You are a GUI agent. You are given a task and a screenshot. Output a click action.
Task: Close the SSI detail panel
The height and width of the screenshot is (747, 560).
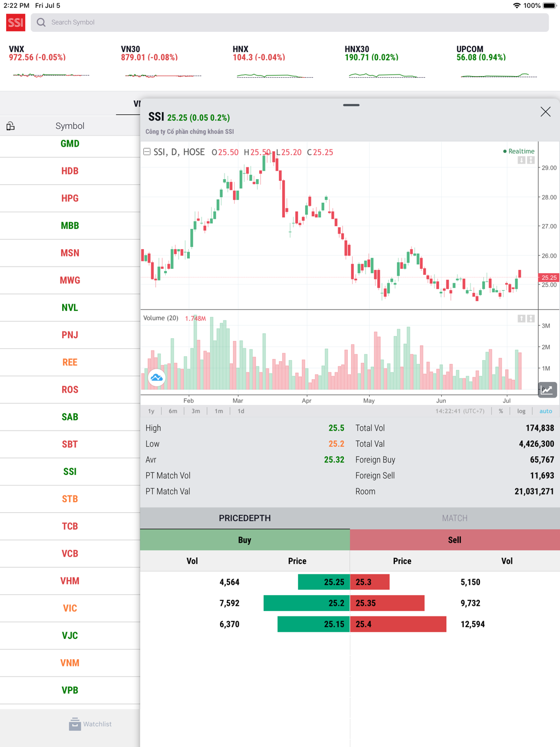[545, 111]
